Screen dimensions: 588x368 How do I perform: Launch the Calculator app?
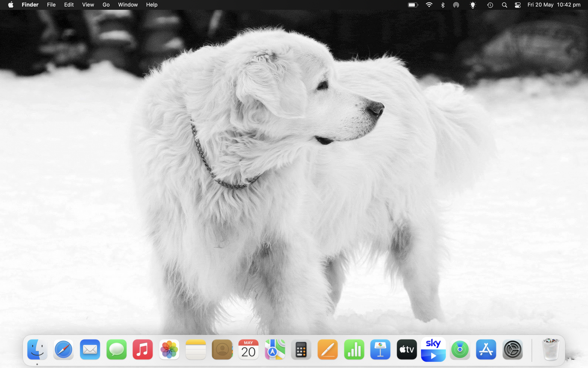point(301,349)
